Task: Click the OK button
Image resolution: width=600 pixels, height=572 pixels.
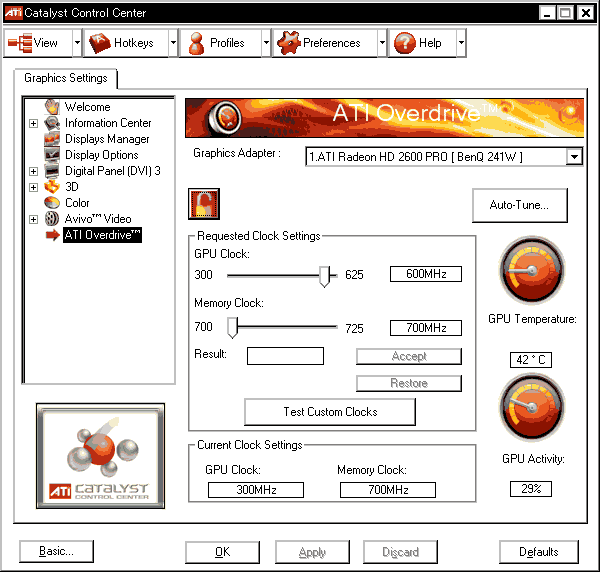Action: tap(222, 552)
